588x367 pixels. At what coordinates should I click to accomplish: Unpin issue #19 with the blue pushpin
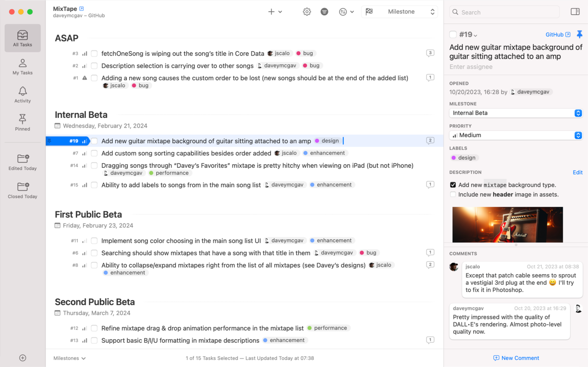pyautogui.click(x=580, y=34)
